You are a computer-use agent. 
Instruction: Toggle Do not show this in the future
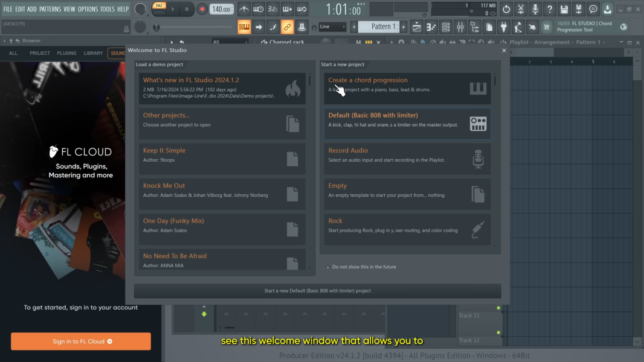328,267
